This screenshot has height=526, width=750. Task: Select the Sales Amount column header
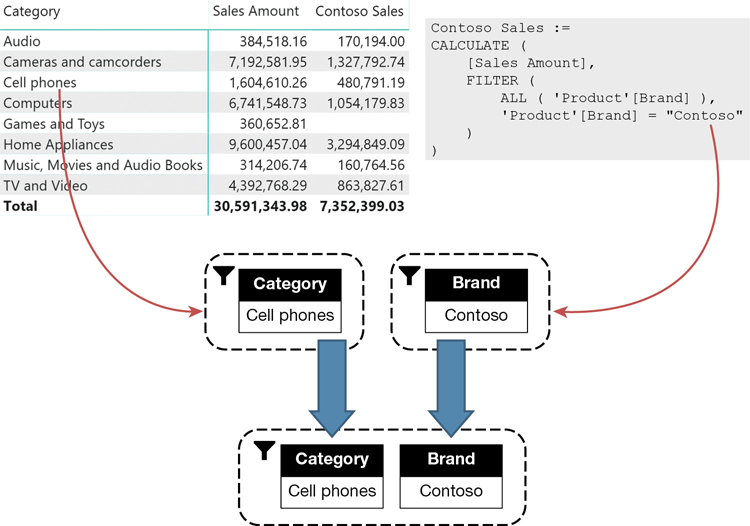(256, 11)
